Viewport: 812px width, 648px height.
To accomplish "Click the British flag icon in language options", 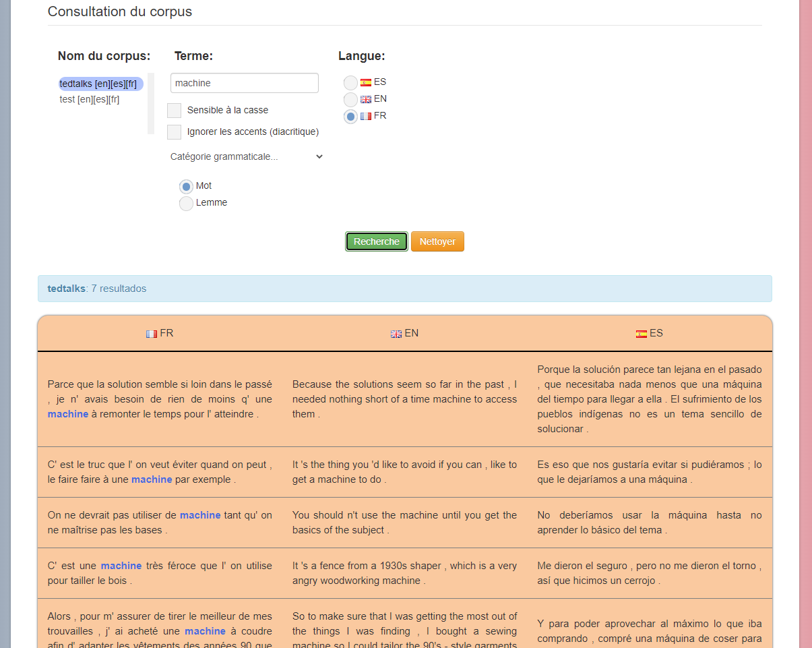I will coord(366,99).
